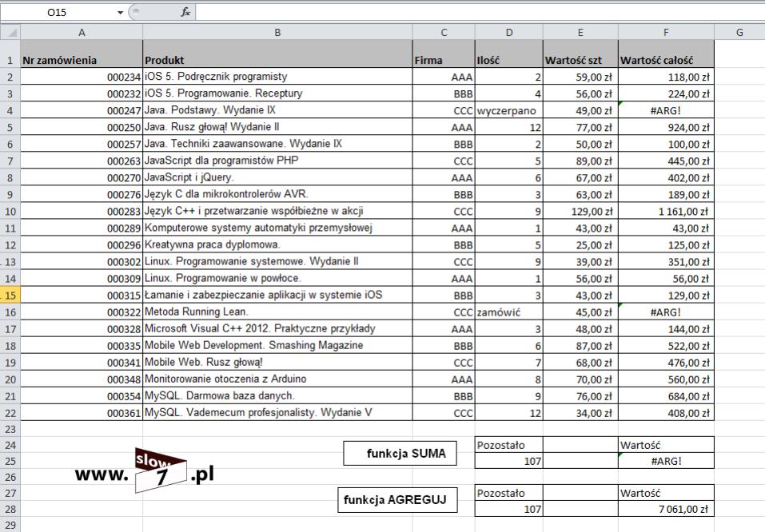Click the 'Wartość szt' header cell
The image size is (765, 532).
click(x=580, y=54)
